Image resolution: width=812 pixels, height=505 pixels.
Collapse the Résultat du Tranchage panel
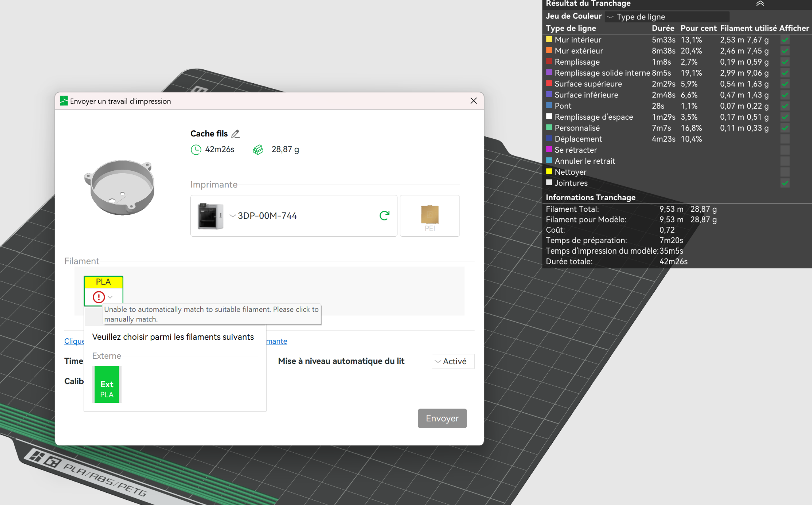point(760,4)
